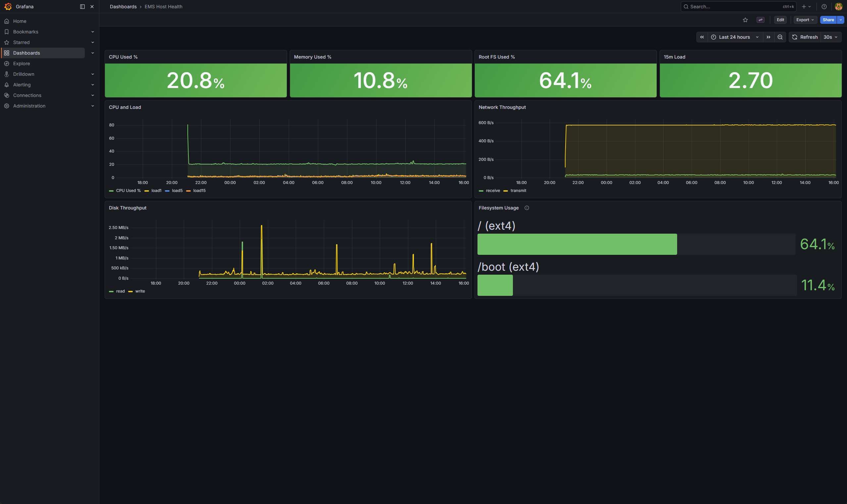Click the Edit dashboard button
This screenshot has height=504, width=847.
780,20
